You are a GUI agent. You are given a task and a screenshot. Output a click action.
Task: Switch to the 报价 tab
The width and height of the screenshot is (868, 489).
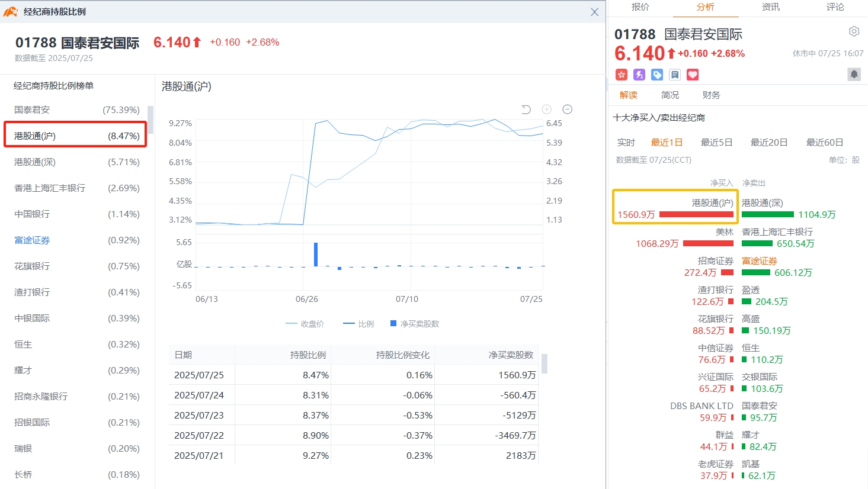coord(640,7)
